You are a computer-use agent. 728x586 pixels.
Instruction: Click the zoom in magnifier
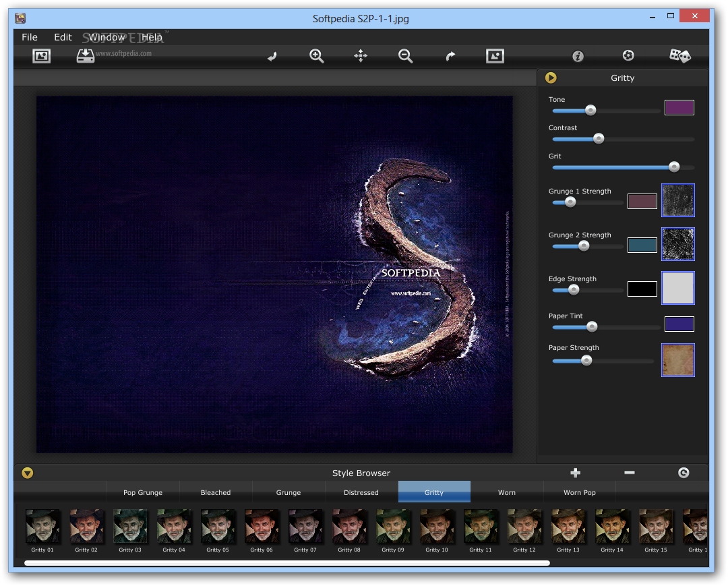tap(317, 56)
